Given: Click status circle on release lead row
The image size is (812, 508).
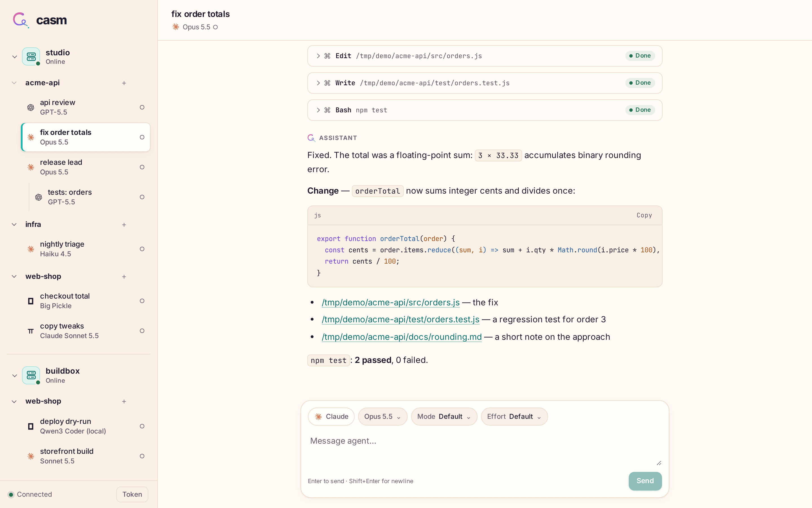Looking at the screenshot, I should tap(142, 167).
